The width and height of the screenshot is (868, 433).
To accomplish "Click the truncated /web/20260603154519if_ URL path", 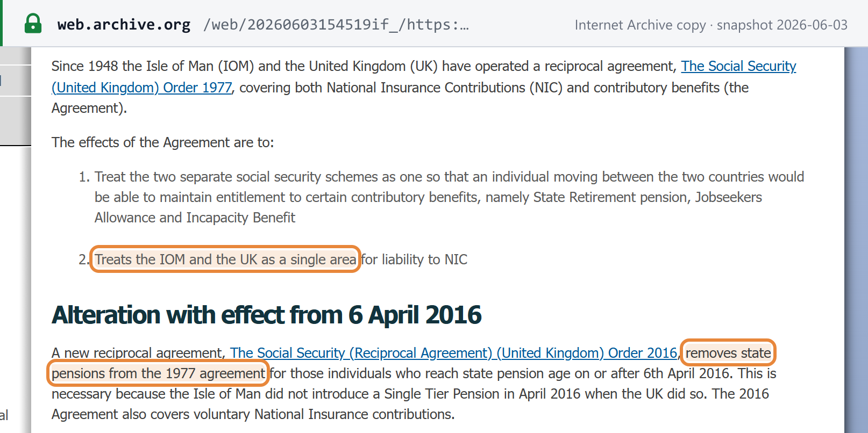I will [x=336, y=25].
